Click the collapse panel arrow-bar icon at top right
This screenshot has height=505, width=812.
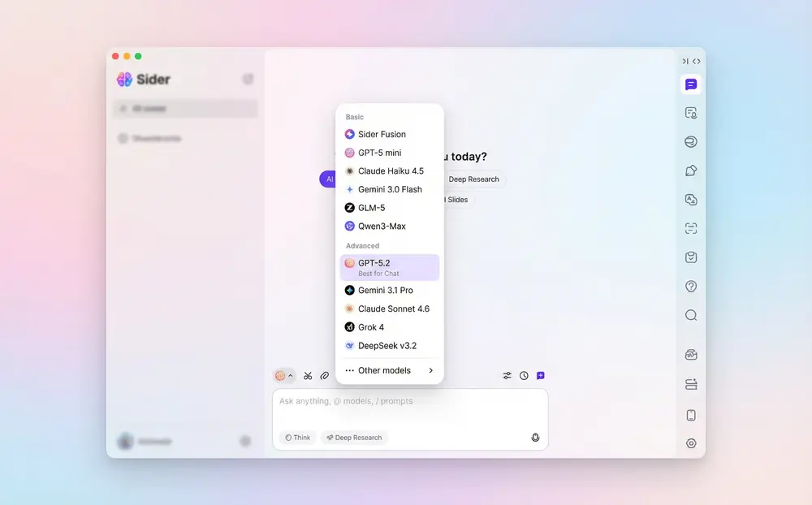pyautogui.click(x=685, y=61)
